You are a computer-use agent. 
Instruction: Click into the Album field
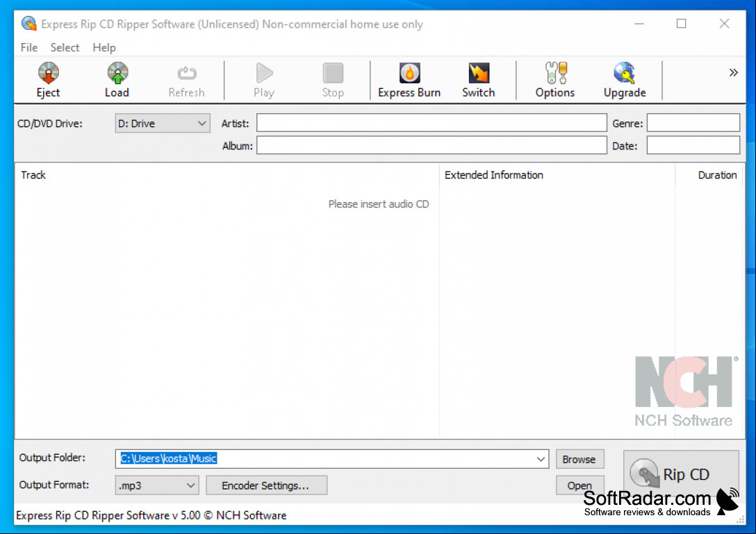tap(432, 145)
